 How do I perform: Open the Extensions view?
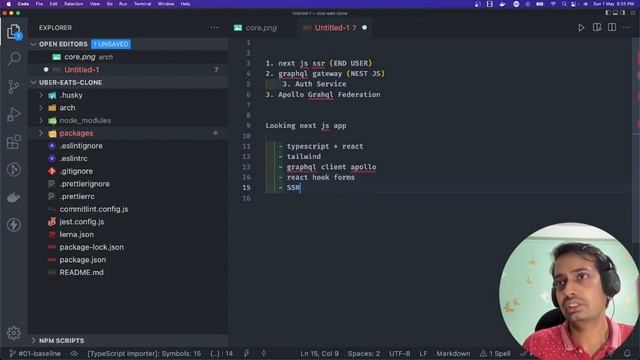click(14, 142)
